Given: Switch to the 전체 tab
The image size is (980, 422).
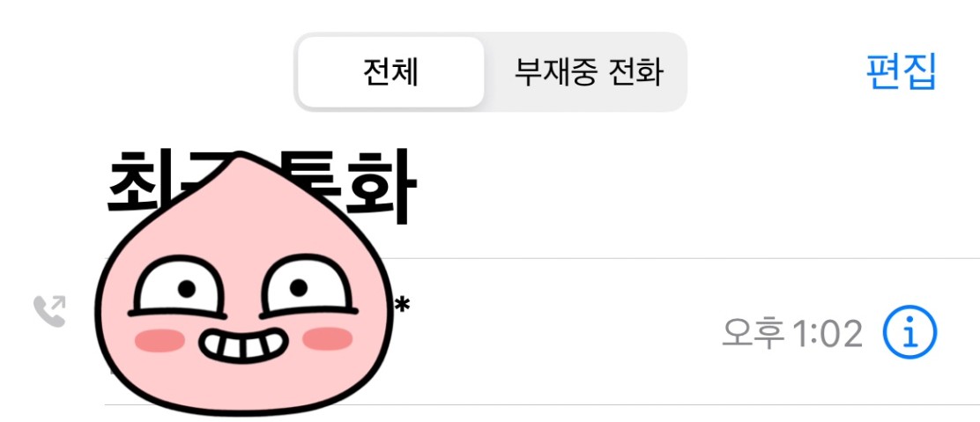Looking at the screenshot, I should [390, 72].
